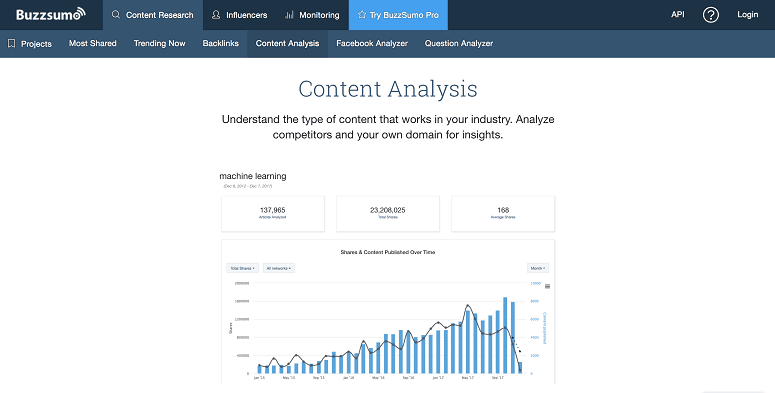Expand the All networks dropdown

point(279,268)
